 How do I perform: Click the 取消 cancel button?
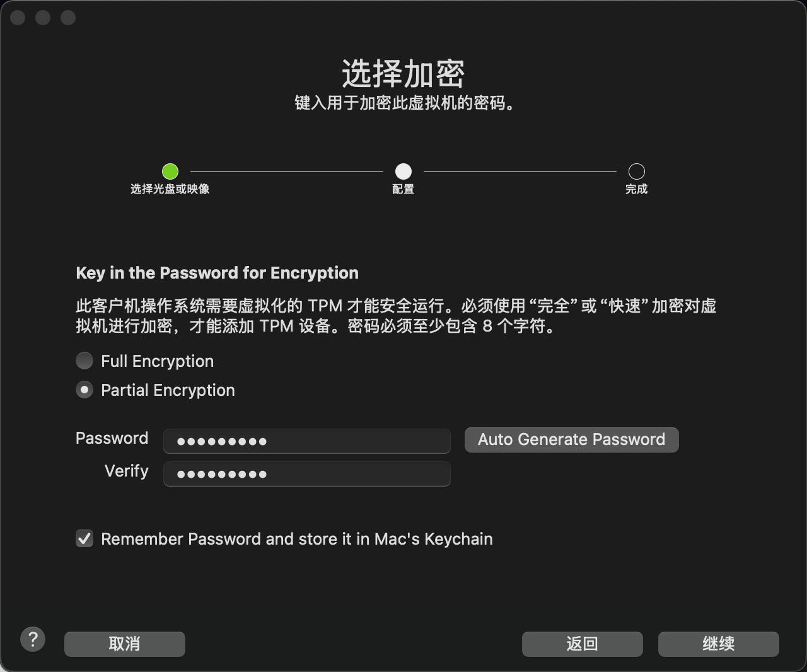125,644
